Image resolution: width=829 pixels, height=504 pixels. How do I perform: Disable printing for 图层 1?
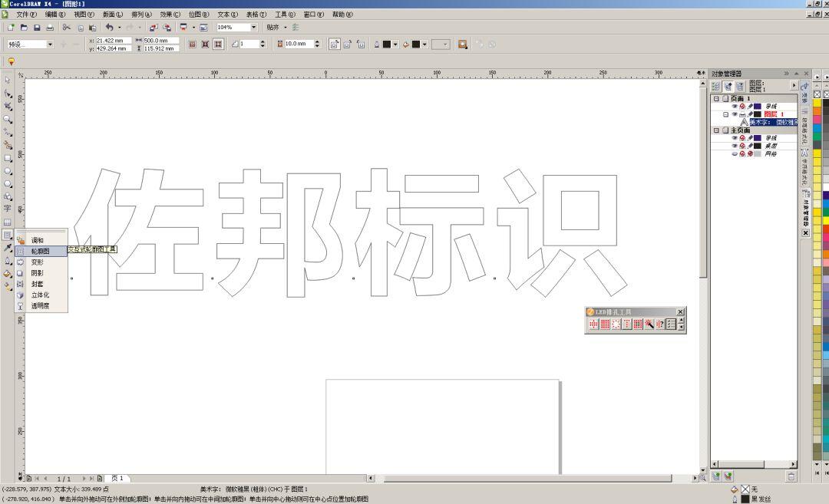point(741,114)
